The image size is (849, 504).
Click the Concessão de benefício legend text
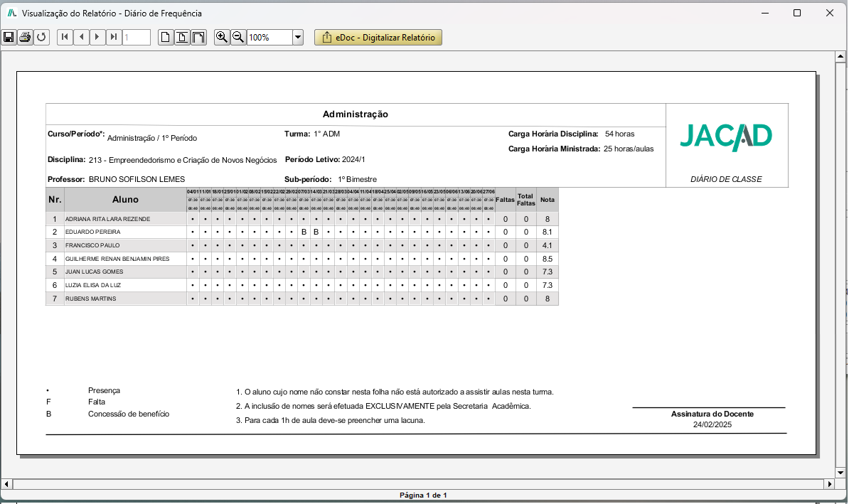(x=129, y=414)
